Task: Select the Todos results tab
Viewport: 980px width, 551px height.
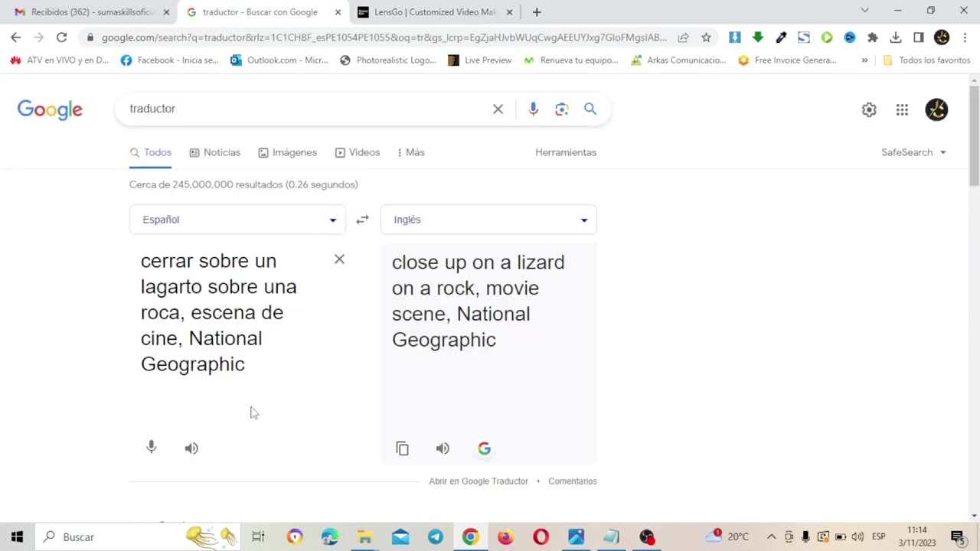Action: point(150,152)
